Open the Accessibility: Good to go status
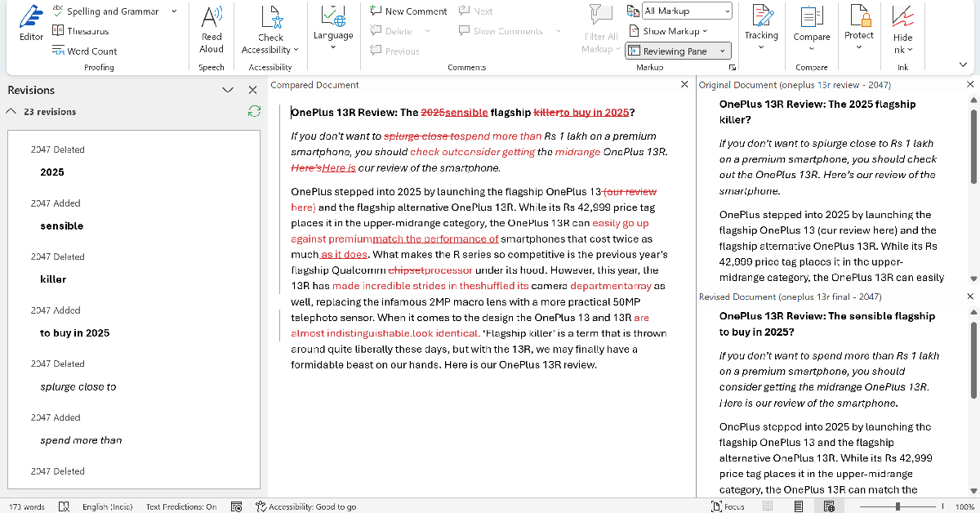Screen dimensions: 980x513 [305, 506]
